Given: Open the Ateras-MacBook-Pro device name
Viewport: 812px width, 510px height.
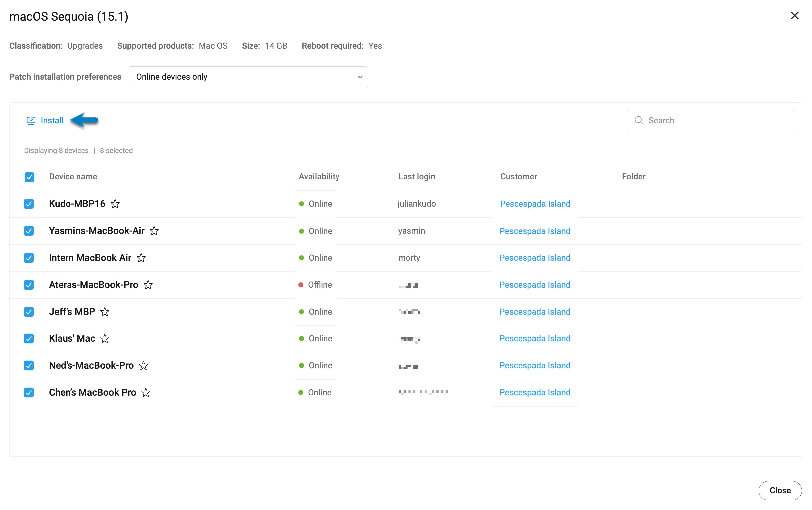Looking at the screenshot, I should (94, 285).
